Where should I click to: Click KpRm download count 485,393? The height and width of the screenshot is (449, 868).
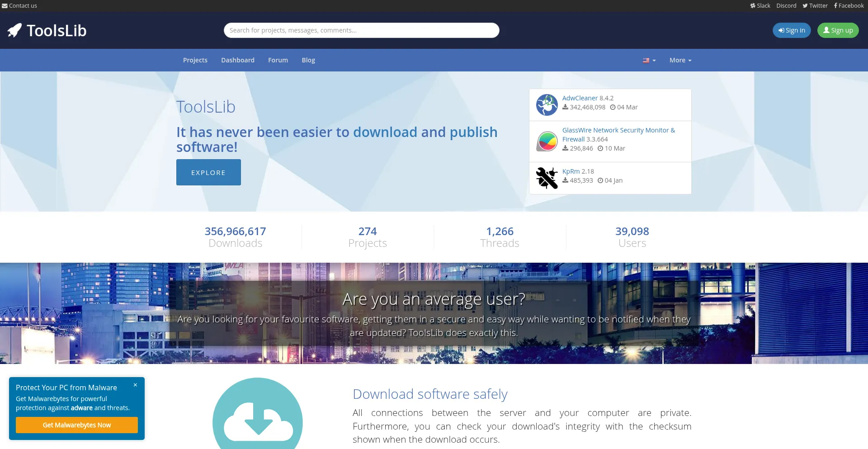[x=578, y=180]
